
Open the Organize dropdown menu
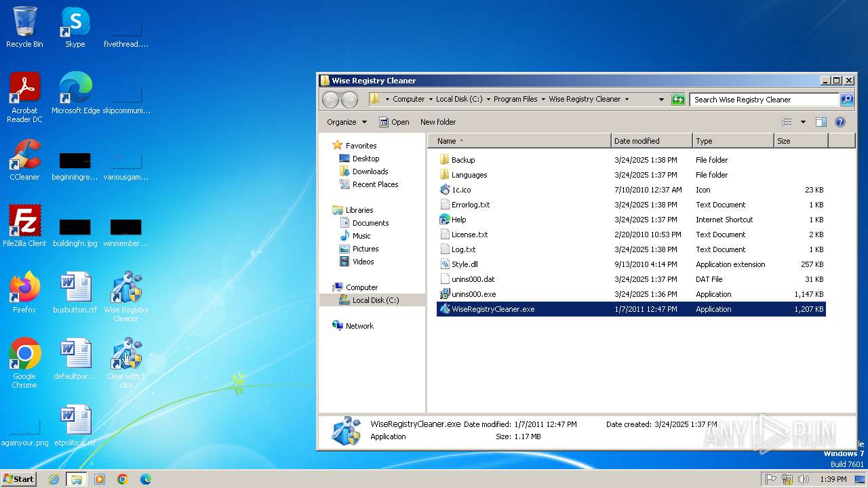(x=347, y=122)
